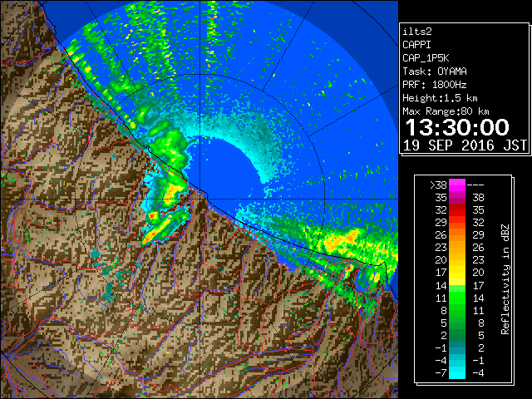
Task: Click the '19 SEP 2016 JST' date
Action: click(x=465, y=145)
